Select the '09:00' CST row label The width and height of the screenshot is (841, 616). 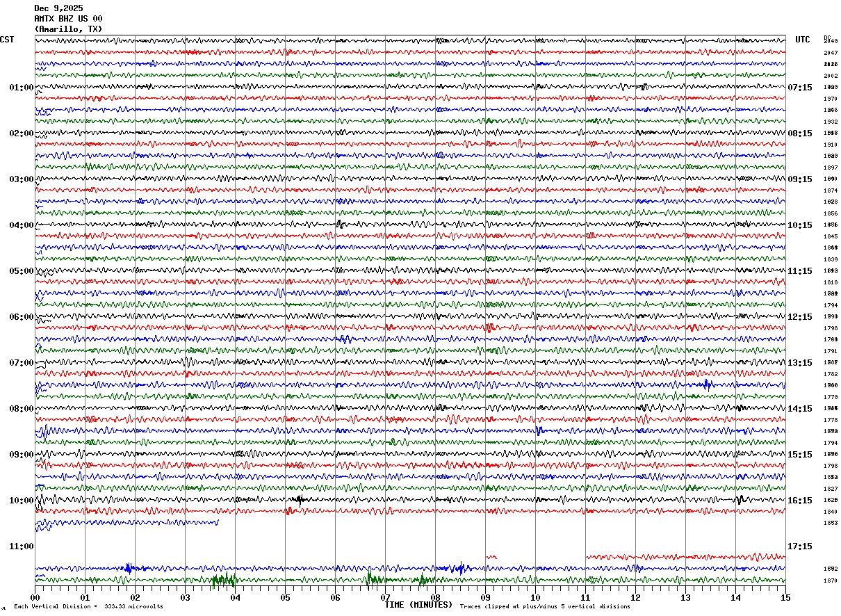(22, 455)
